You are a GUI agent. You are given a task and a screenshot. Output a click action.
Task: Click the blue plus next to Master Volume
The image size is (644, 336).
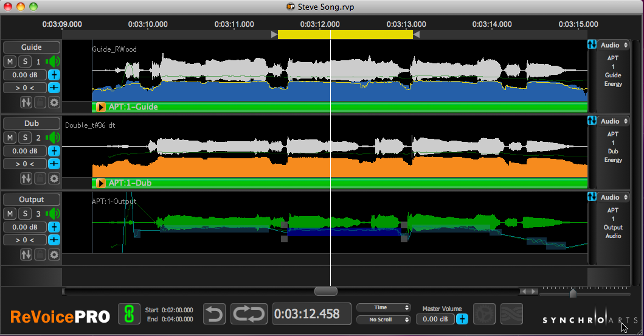click(462, 319)
